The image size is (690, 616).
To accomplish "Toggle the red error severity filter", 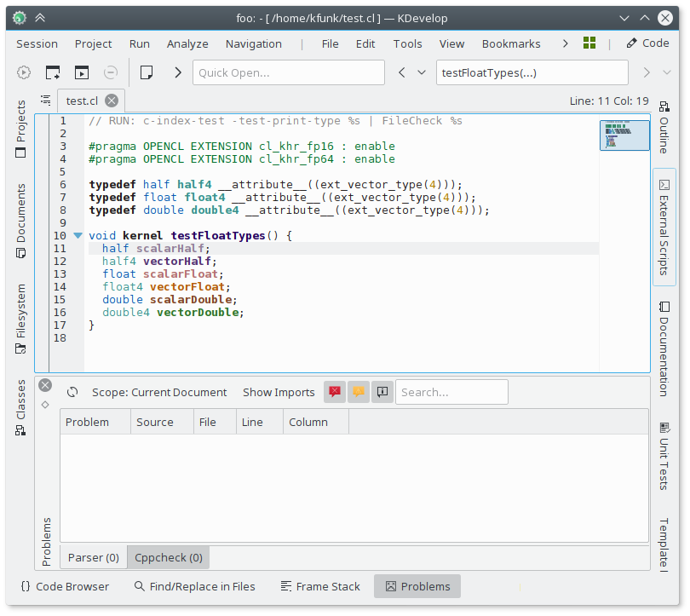I will tap(335, 392).
